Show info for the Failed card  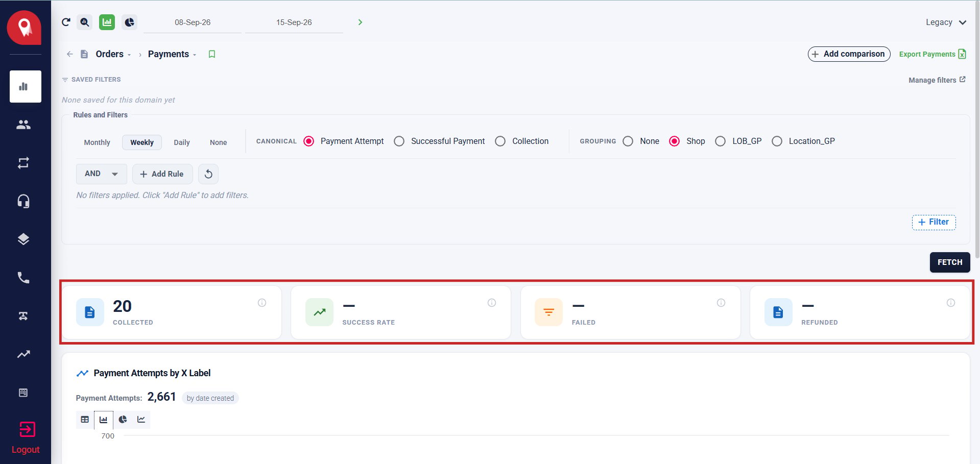coord(721,303)
